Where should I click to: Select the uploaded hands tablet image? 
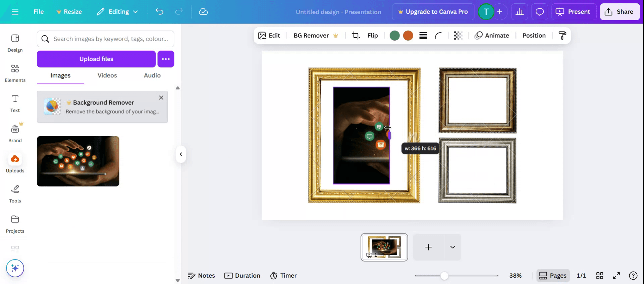tap(78, 161)
